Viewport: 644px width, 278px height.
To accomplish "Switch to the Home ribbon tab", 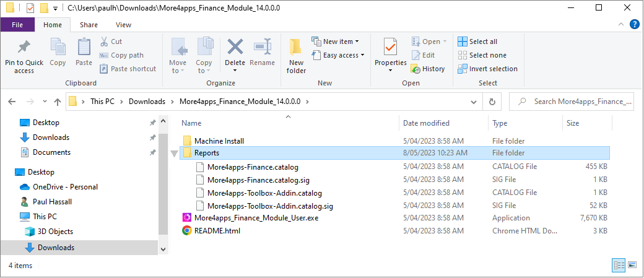I will [x=53, y=25].
